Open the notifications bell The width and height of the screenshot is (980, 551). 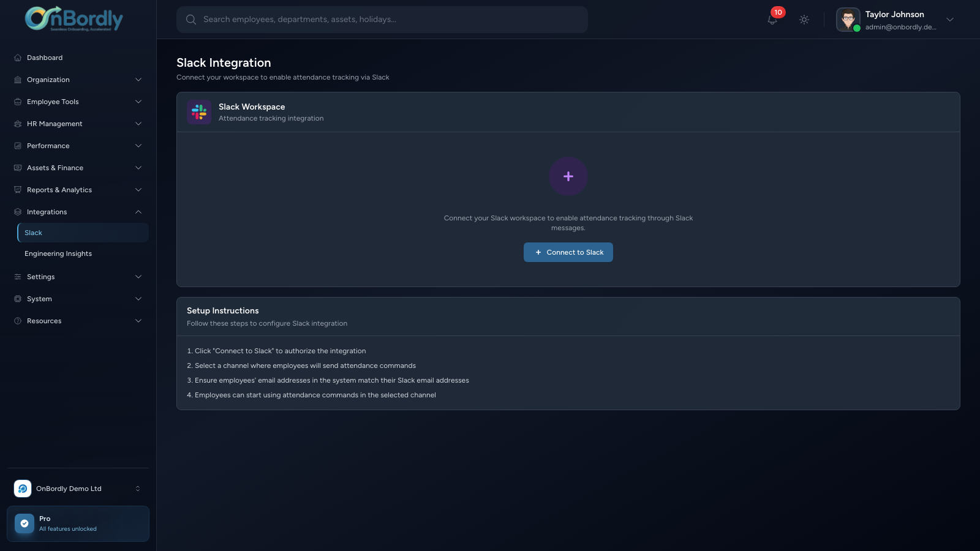click(x=772, y=20)
